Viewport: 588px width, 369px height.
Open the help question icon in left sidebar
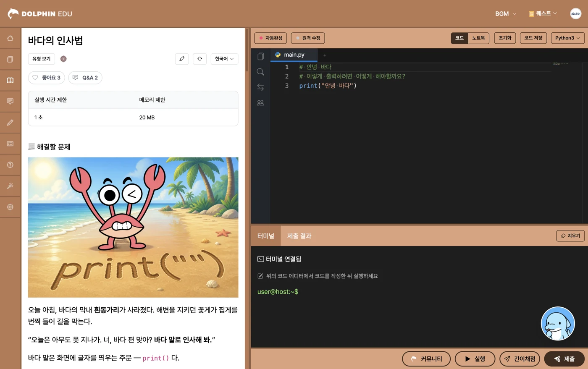[10, 165]
